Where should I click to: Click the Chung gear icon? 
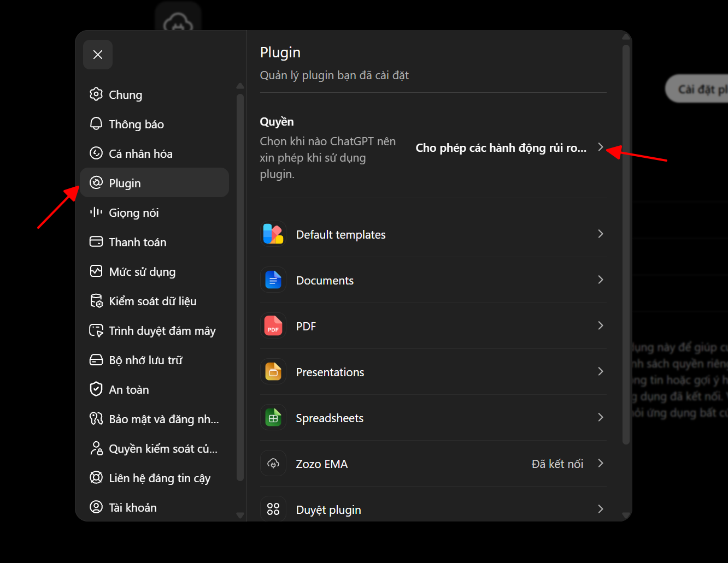pyautogui.click(x=96, y=94)
